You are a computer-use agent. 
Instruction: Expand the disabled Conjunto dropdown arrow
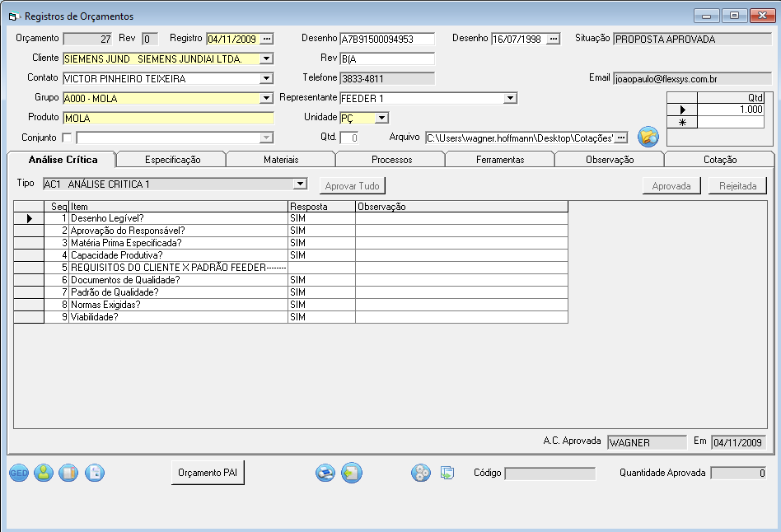click(267, 138)
